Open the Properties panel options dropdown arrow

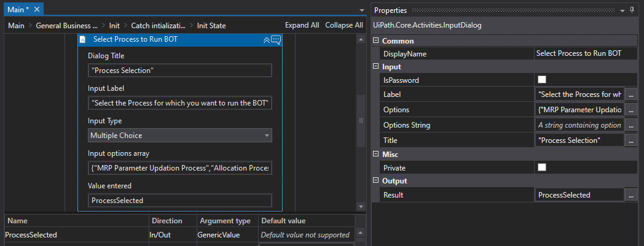click(622, 10)
